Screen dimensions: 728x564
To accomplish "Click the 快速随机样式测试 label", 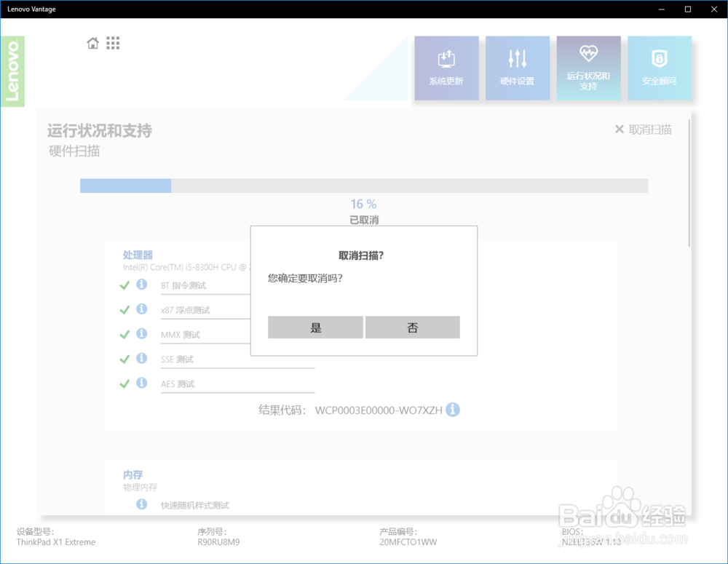I will click(195, 506).
